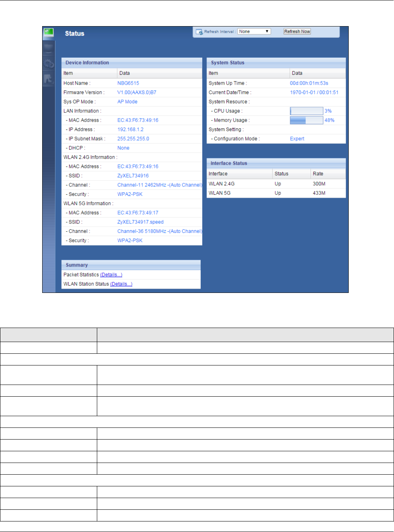
Task: Click the Configuration Mode label
Action: pyautogui.click(x=235, y=139)
